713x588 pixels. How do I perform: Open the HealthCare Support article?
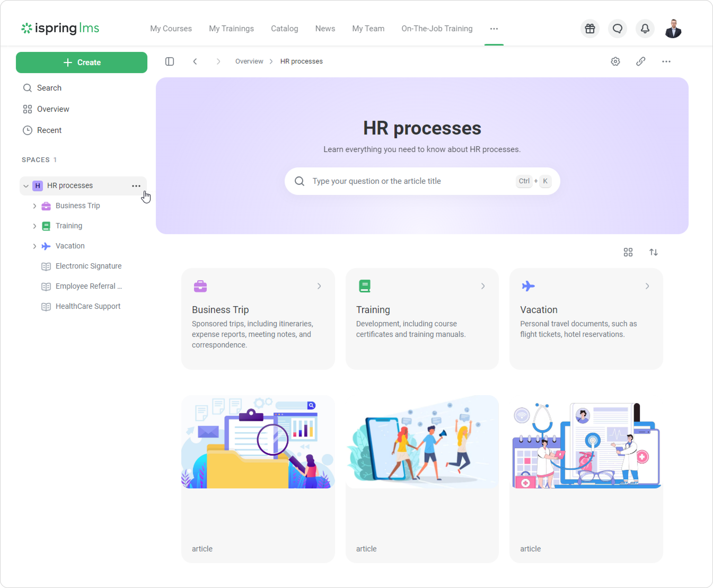pyautogui.click(x=88, y=306)
